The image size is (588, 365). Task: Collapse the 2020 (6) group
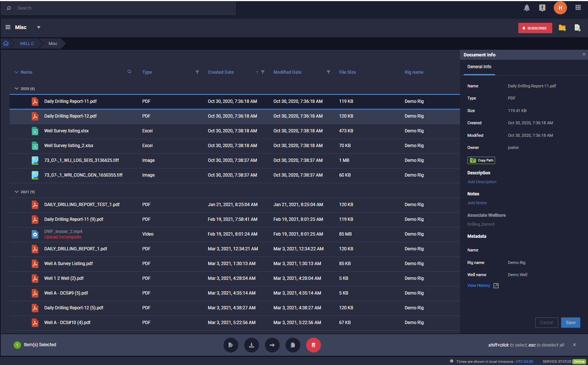click(x=17, y=88)
